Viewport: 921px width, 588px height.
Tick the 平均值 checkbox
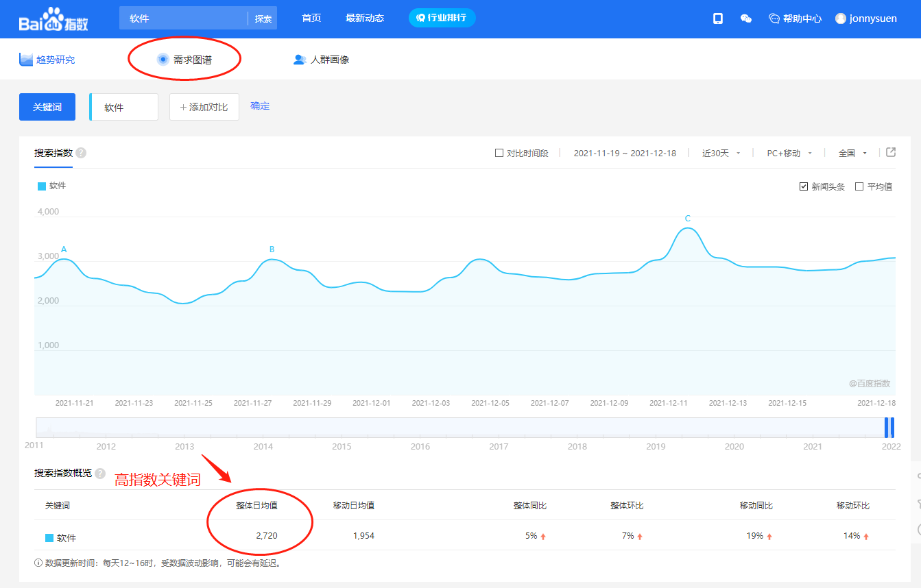[859, 186]
